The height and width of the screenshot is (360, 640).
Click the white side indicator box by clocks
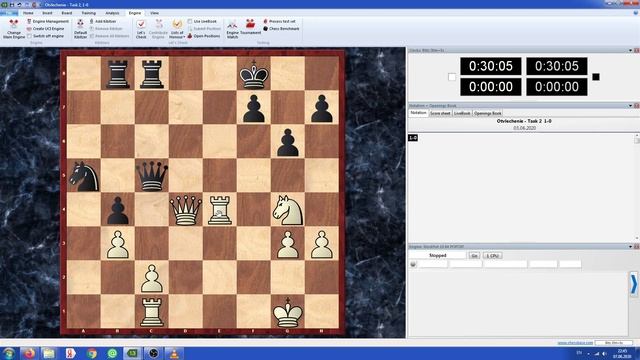click(x=452, y=77)
